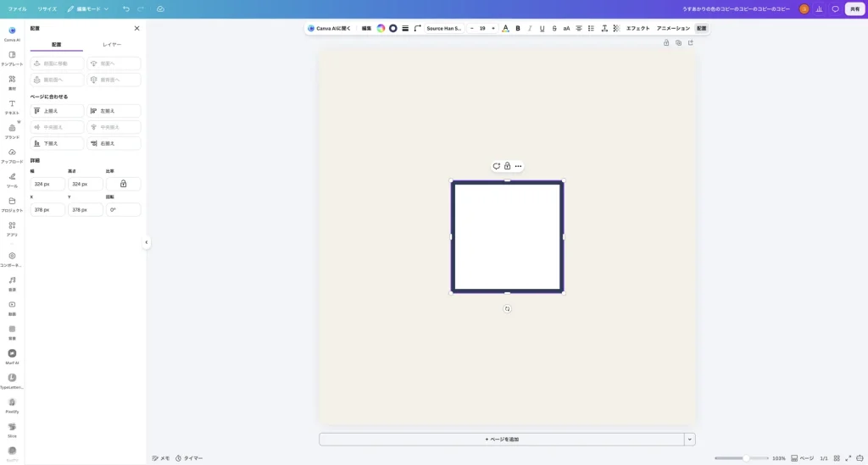Undo the last action
The height and width of the screenshot is (465, 868).
[126, 8]
